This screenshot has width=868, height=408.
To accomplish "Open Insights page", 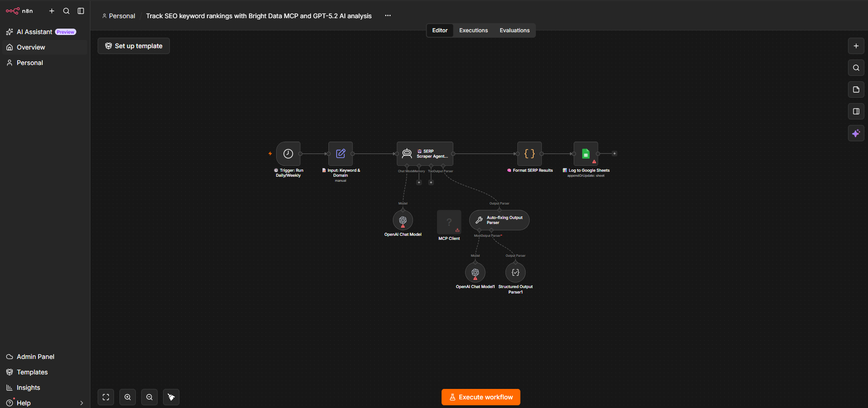I will coord(45,388).
